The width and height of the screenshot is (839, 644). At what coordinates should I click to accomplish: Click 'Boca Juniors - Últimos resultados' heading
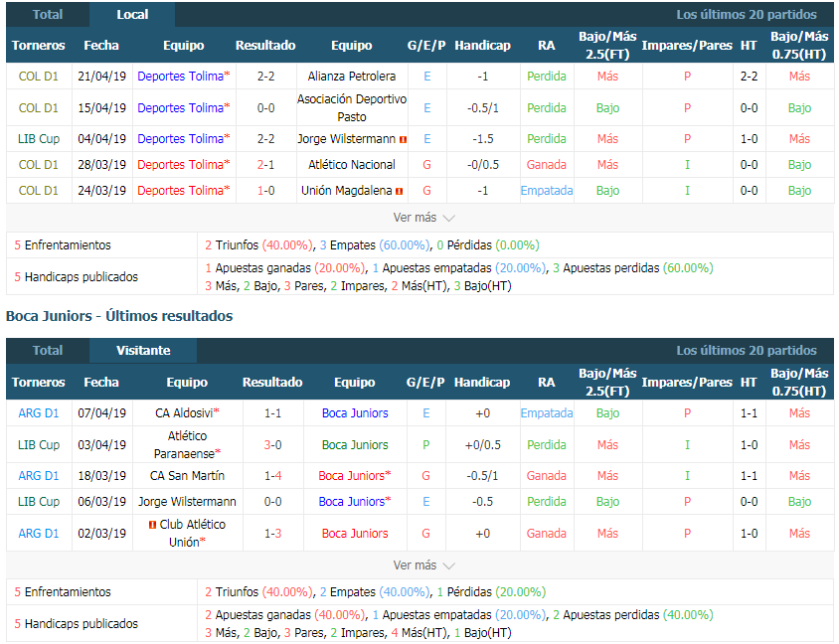(119, 316)
